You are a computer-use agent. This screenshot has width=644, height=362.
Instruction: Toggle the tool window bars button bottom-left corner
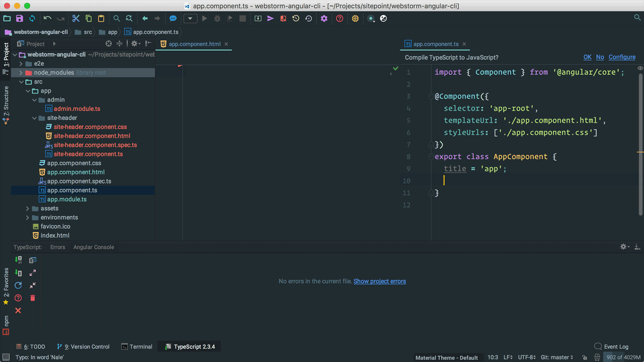click(6, 357)
